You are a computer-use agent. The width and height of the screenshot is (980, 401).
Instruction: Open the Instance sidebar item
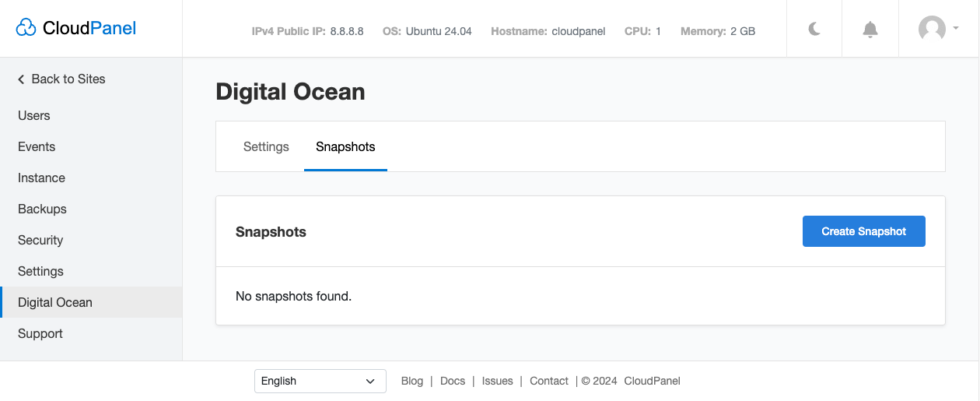[41, 178]
